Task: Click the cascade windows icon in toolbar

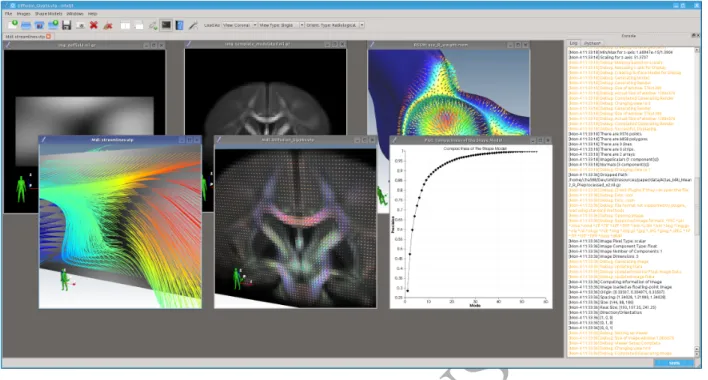Action: [x=139, y=25]
